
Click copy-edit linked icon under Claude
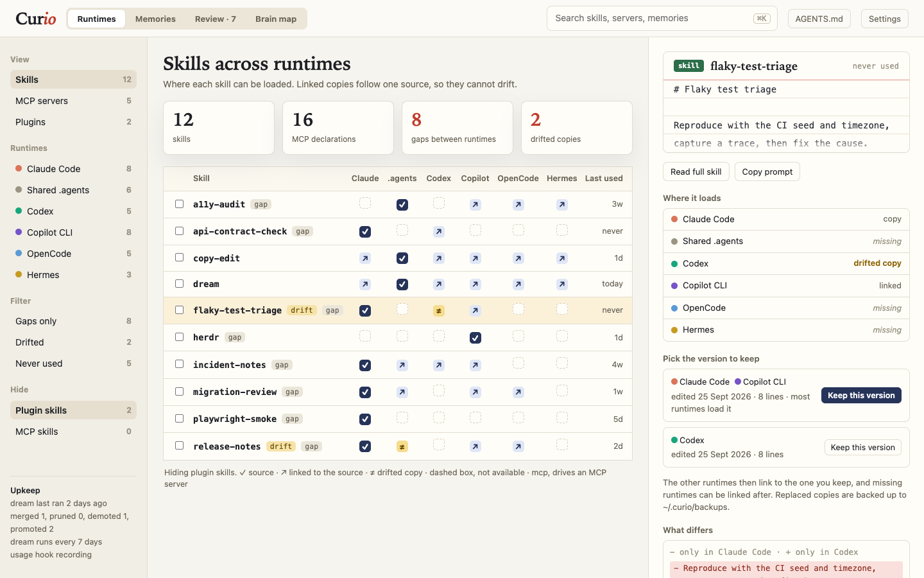pyautogui.click(x=365, y=258)
